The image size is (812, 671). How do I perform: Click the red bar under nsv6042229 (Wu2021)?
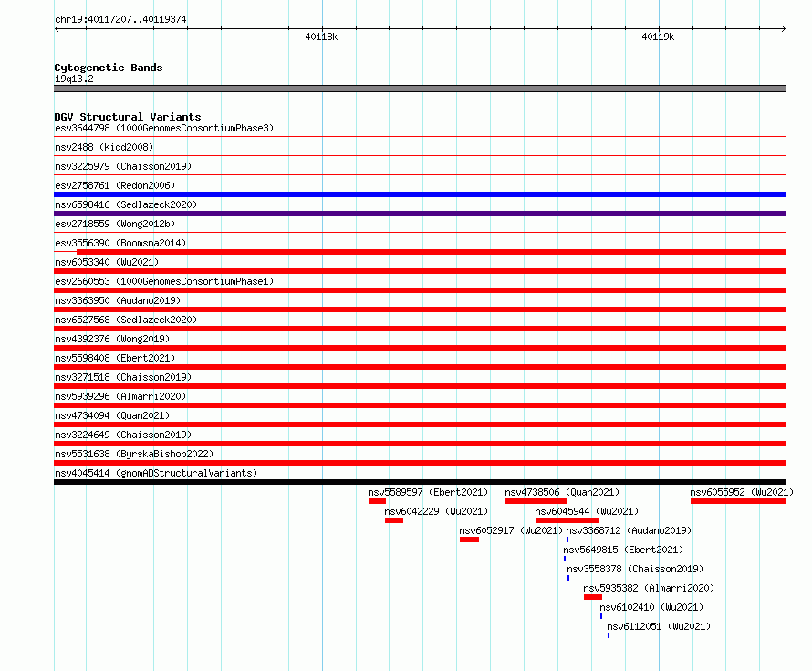pos(394,520)
